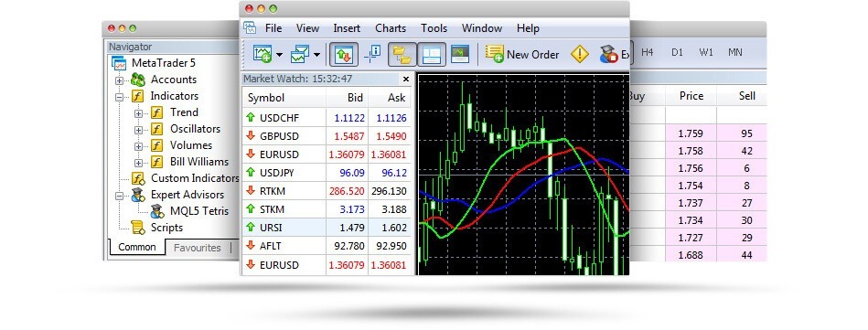Click the application icon left of File
Viewport: 868px width, 330px height.
[250, 28]
